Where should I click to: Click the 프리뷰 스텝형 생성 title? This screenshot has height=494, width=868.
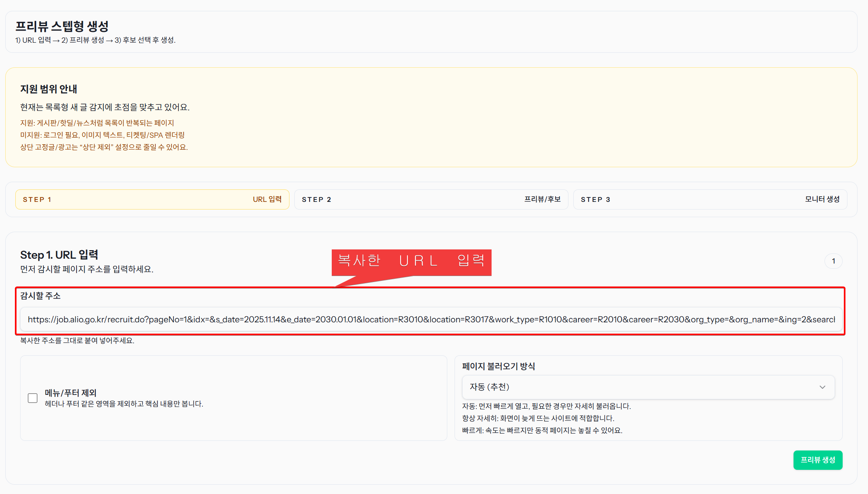pyautogui.click(x=62, y=27)
